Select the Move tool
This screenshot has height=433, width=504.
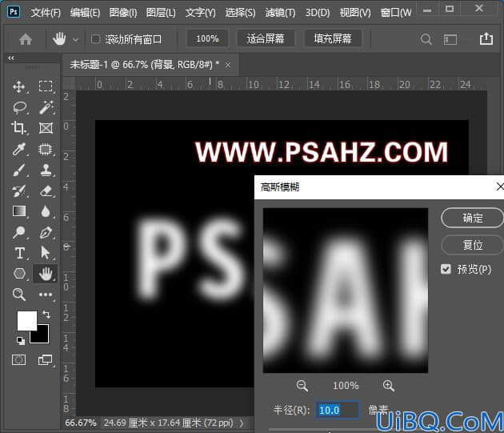(x=18, y=87)
